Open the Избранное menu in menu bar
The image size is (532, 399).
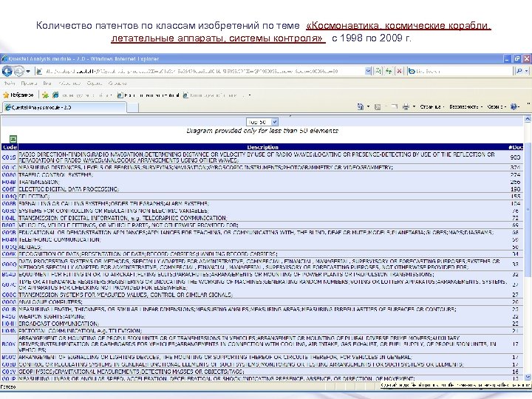(x=69, y=83)
